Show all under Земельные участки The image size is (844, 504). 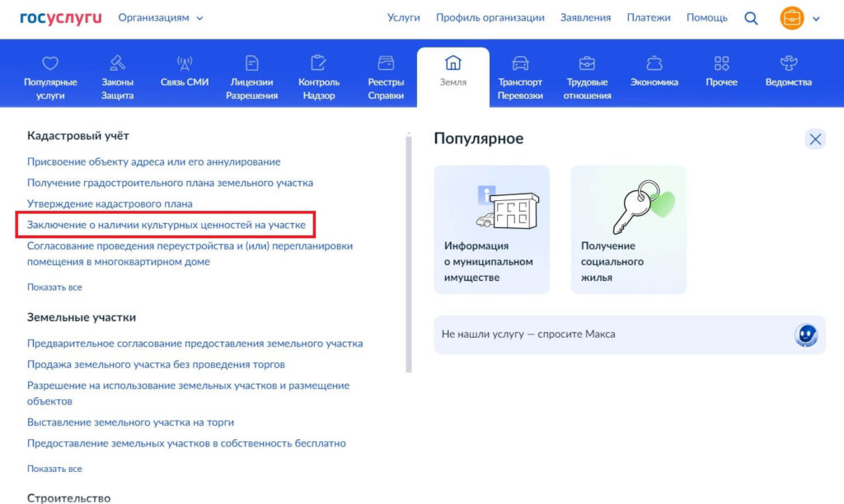point(54,469)
